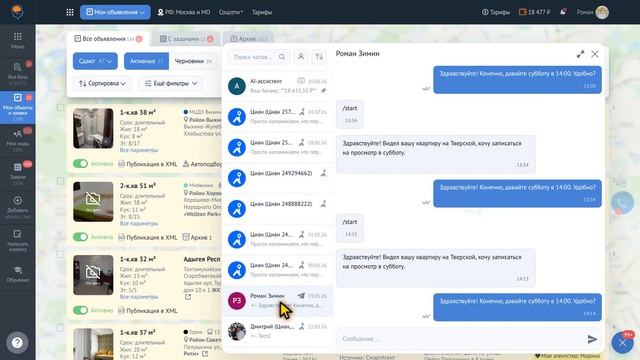Open Тарифы menu next to Соцсети
The image size is (640, 360).
[262, 12]
